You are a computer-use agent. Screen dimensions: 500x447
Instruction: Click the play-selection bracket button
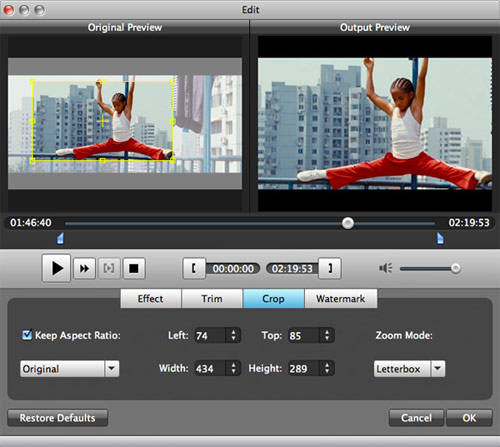[109, 268]
